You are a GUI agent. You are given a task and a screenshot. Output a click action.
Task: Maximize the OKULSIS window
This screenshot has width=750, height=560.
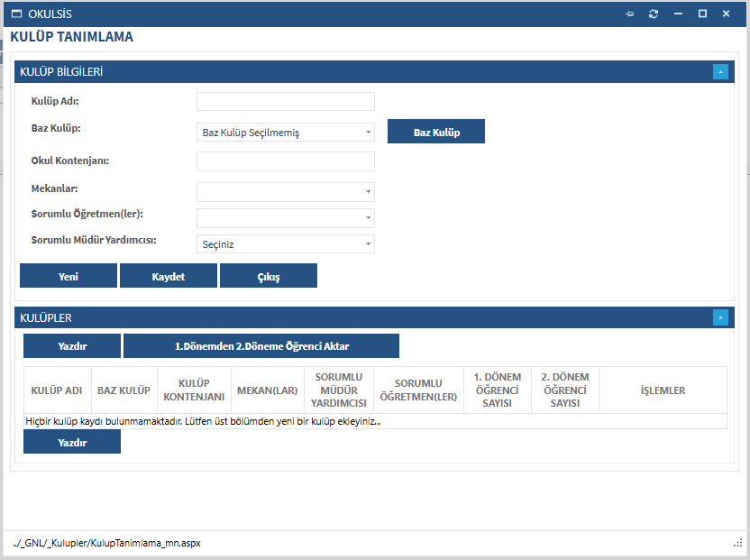tap(702, 14)
